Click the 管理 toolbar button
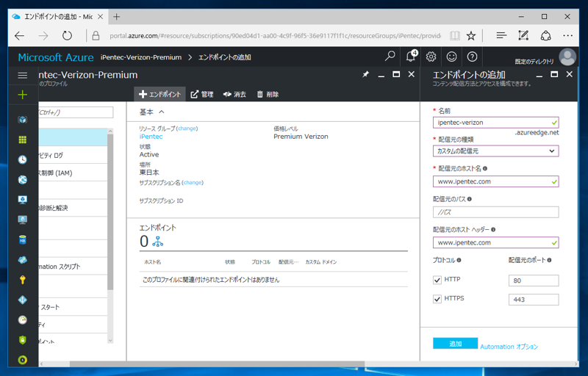Screen dimensions: 588x376 coord(201,95)
